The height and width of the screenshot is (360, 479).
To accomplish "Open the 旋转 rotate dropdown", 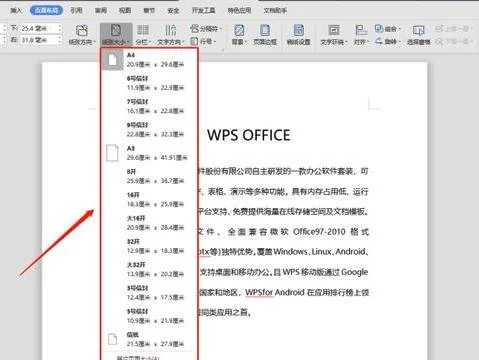I will pyautogui.click(x=387, y=41).
